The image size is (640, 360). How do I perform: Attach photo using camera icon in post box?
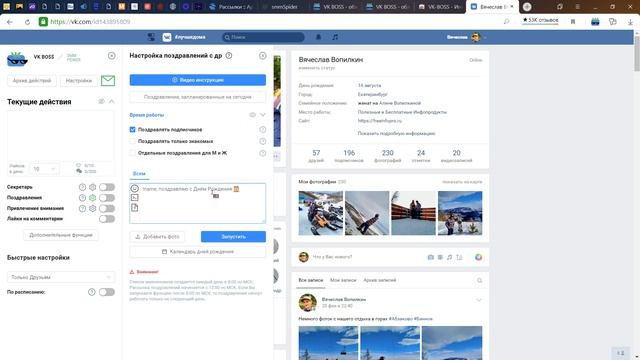point(430,257)
